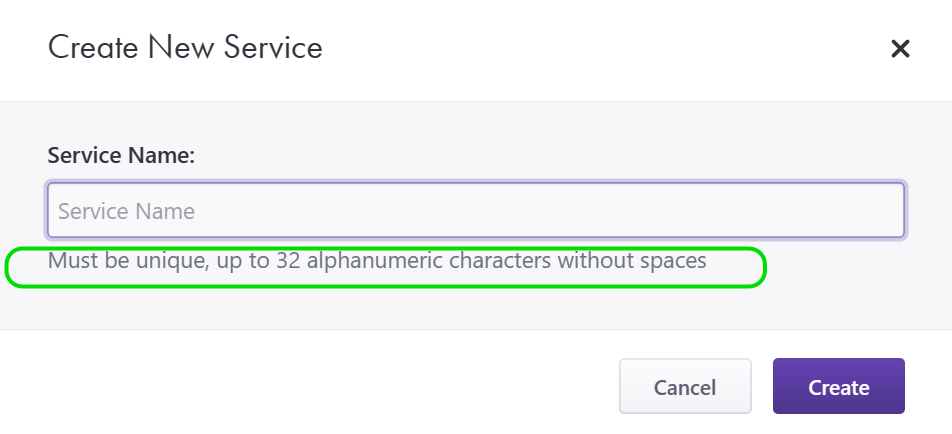This screenshot has width=952, height=434.
Task: Submit the dialog via Create button
Action: pos(838,387)
